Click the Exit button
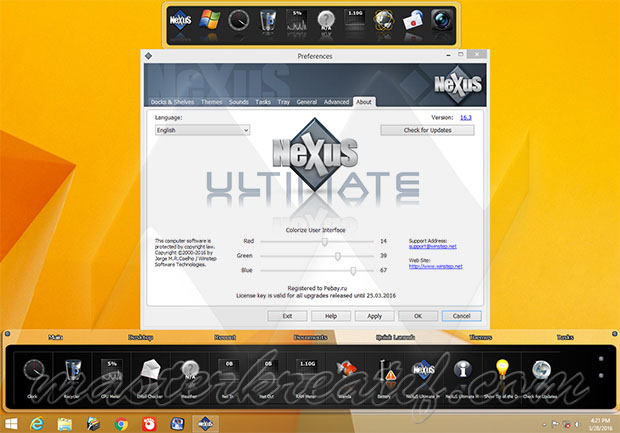This screenshot has height=433, width=620. click(287, 316)
